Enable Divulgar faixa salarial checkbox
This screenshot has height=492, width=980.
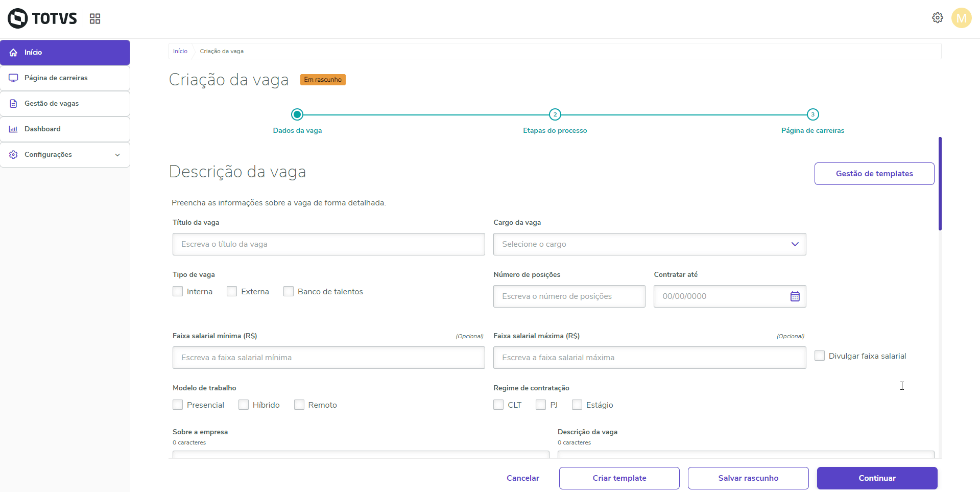point(819,356)
